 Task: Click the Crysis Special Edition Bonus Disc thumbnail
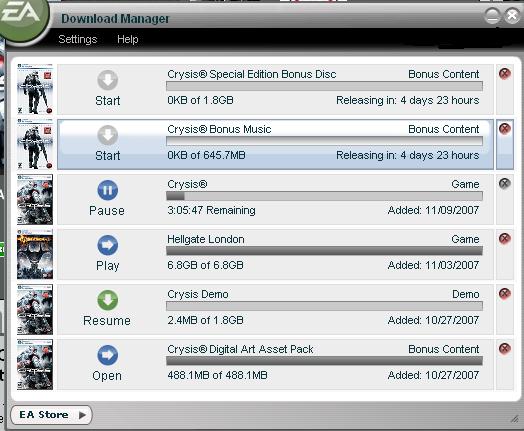point(35,89)
